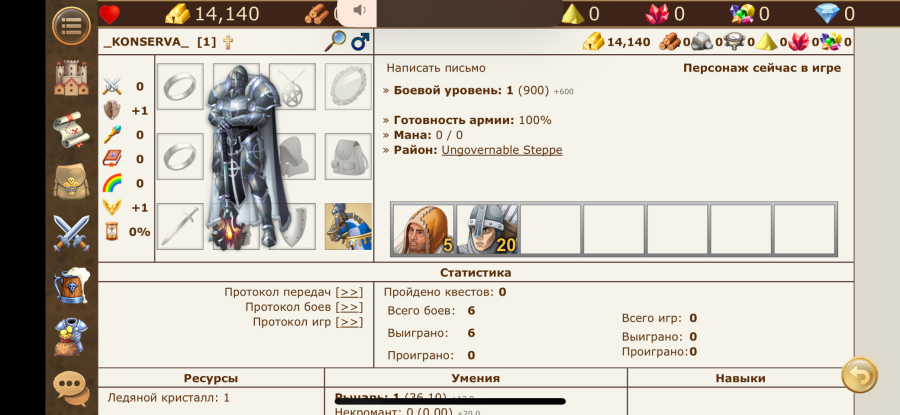Open the Ungovernable Steppe district link
Image resolution: width=900 pixels, height=415 pixels.
[x=502, y=150]
